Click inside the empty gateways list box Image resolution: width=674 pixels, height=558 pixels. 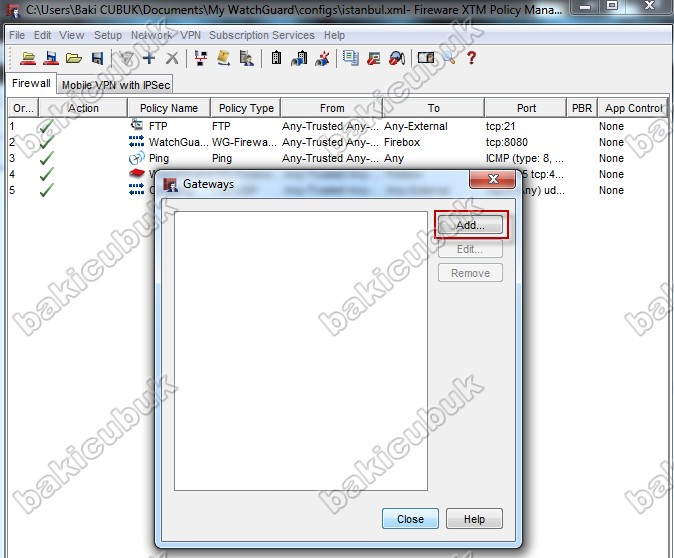301,350
